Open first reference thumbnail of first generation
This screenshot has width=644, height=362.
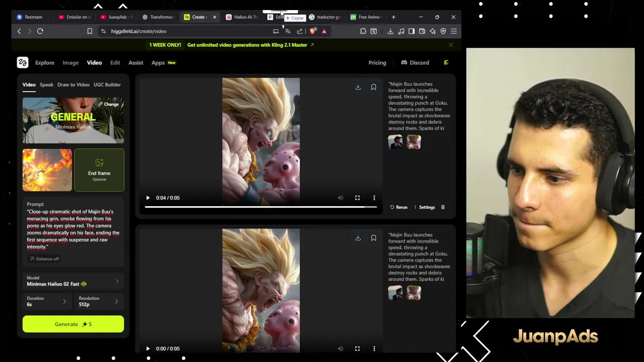(x=395, y=142)
